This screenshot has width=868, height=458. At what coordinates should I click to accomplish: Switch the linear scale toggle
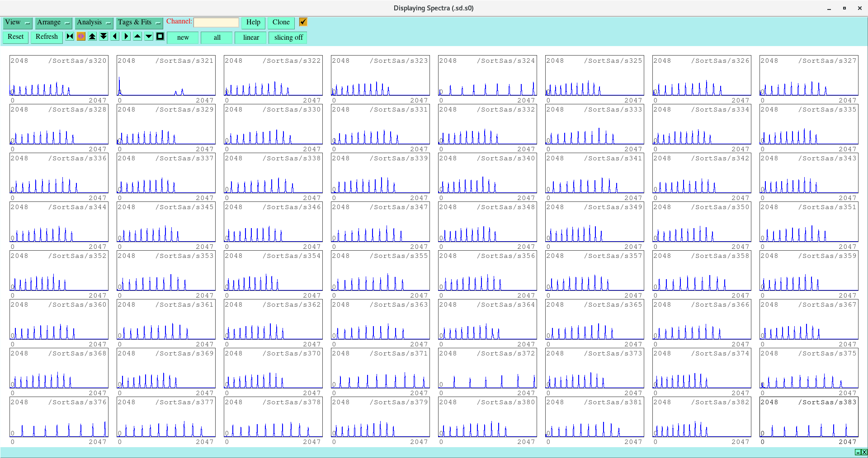click(x=251, y=37)
